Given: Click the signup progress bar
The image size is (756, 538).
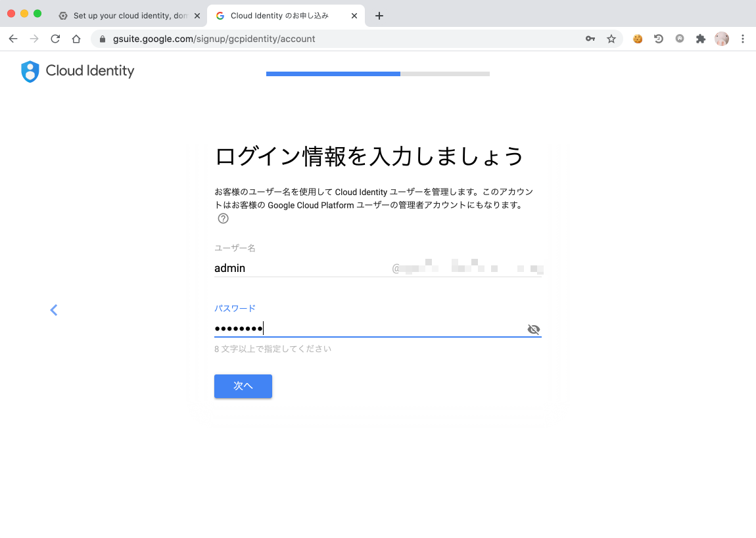Looking at the screenshot, I should pyautogui.click(x=378, y=74).
